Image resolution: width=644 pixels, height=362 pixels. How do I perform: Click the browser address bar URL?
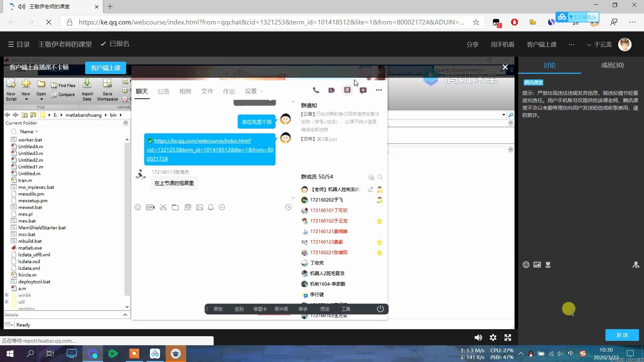tap(271, 22)
